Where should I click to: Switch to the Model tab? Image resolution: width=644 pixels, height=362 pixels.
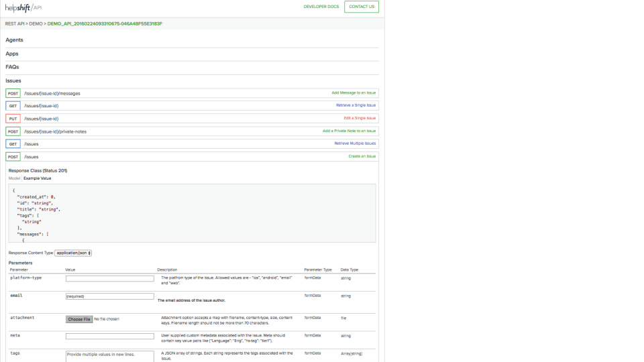coord(14,178)
